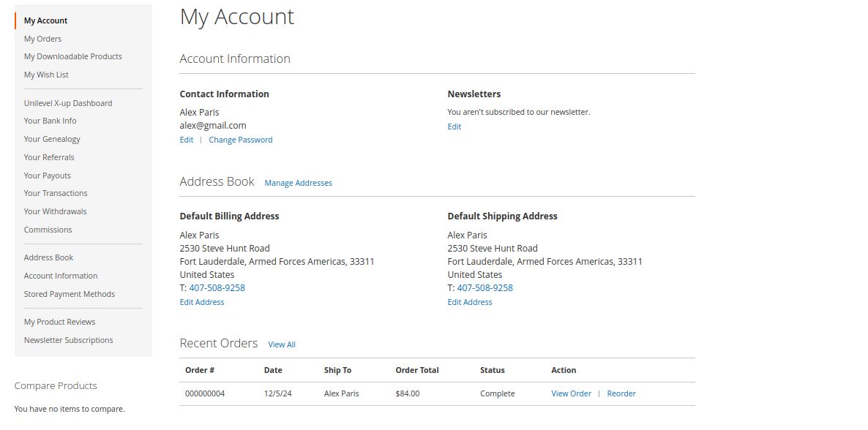Go to My Downloadable Products
This screenshot has height=430, width=868.
(72, 56)
